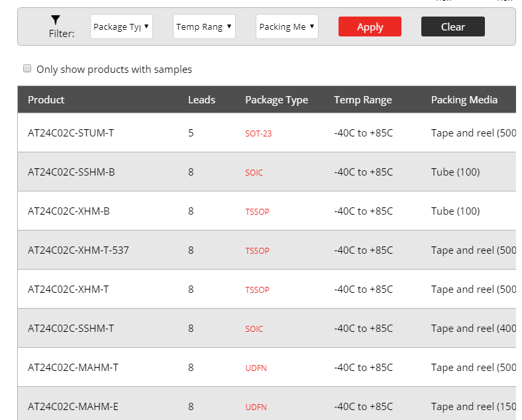Viewport: 522px width, 420px height.
Task: Open the Temp Range filter dropdown
Action: coord(204,26)
